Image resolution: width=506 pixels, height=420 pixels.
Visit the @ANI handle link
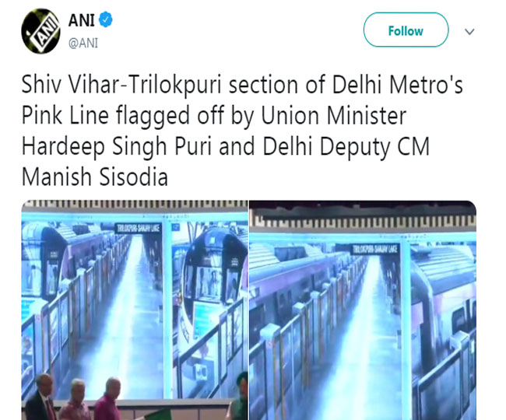coord(83,44)
